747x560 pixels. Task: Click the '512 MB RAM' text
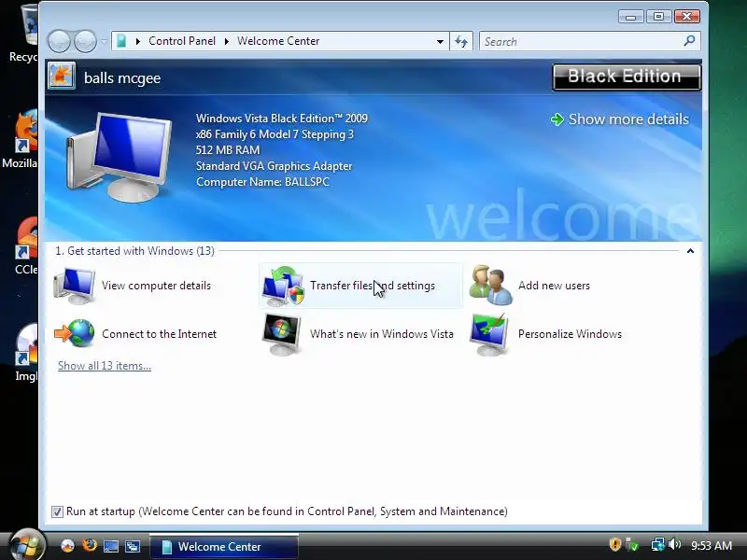coord(228,150)
